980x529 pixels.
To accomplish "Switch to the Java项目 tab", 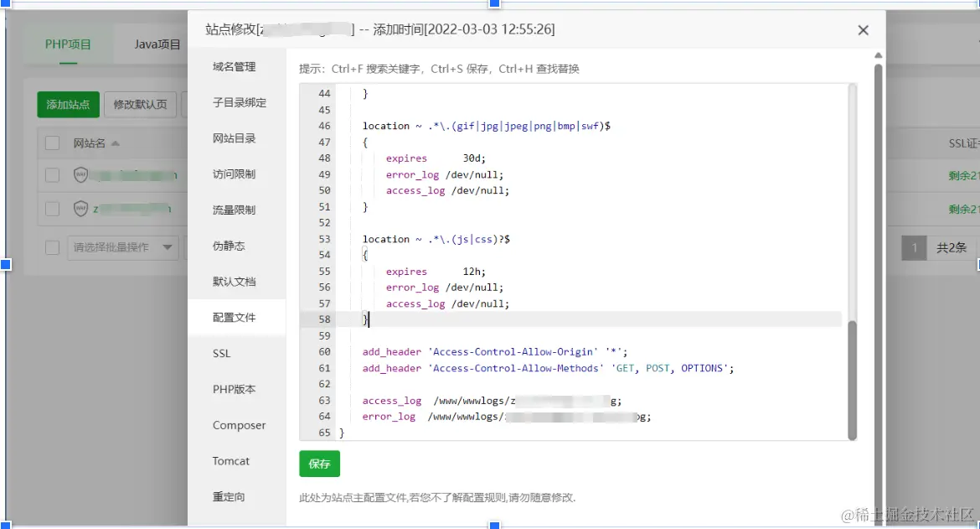I will (157, 44).
